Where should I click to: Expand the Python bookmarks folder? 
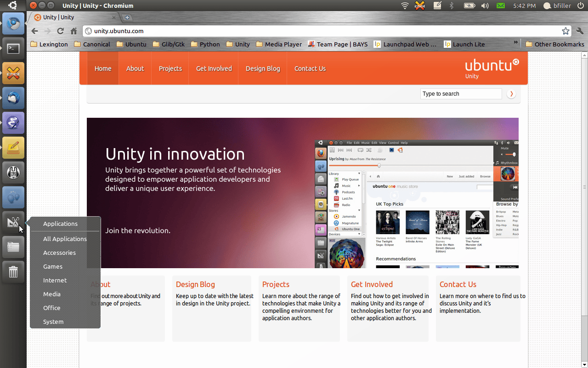coord(205,44)
